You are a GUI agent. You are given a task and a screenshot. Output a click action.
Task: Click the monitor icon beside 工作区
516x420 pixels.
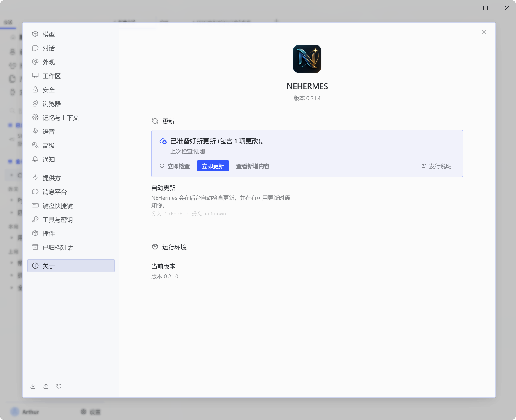(x=35, y=76)
